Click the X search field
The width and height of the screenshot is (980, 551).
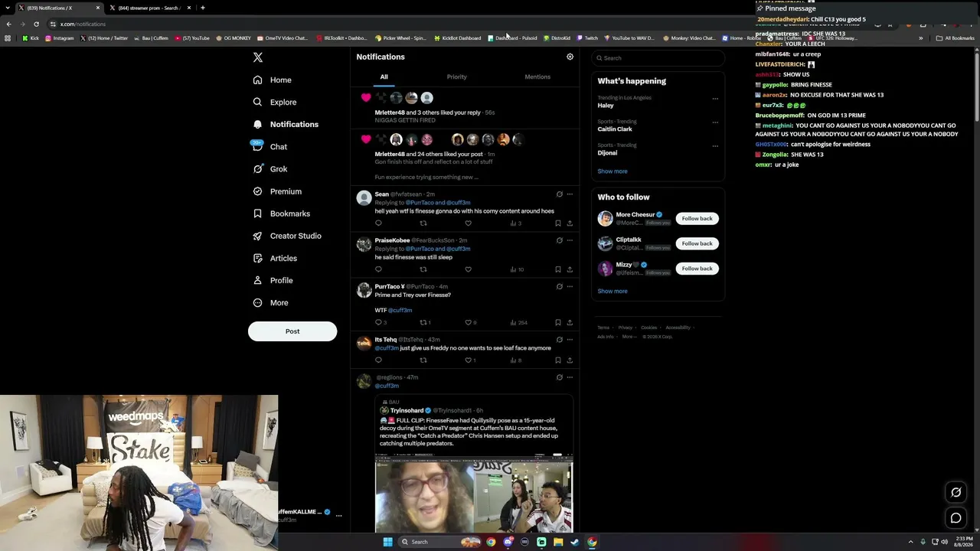[x=658, y=58]
